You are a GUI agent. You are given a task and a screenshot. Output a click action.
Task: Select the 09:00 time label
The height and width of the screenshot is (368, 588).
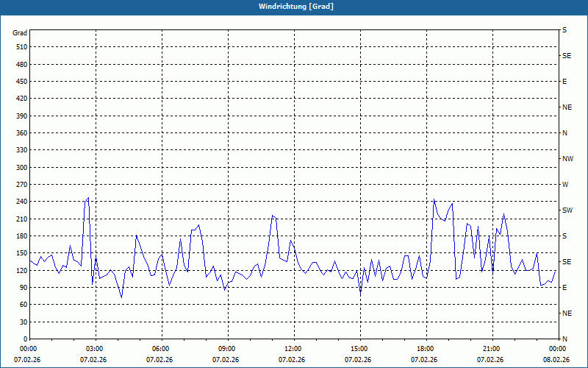227,349
